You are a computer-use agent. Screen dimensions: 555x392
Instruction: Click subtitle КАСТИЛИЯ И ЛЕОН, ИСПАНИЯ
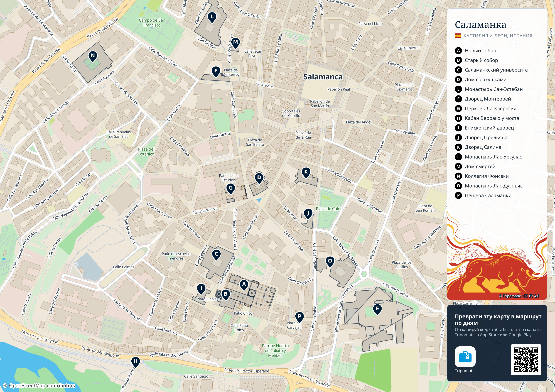(x=498, y=36)
